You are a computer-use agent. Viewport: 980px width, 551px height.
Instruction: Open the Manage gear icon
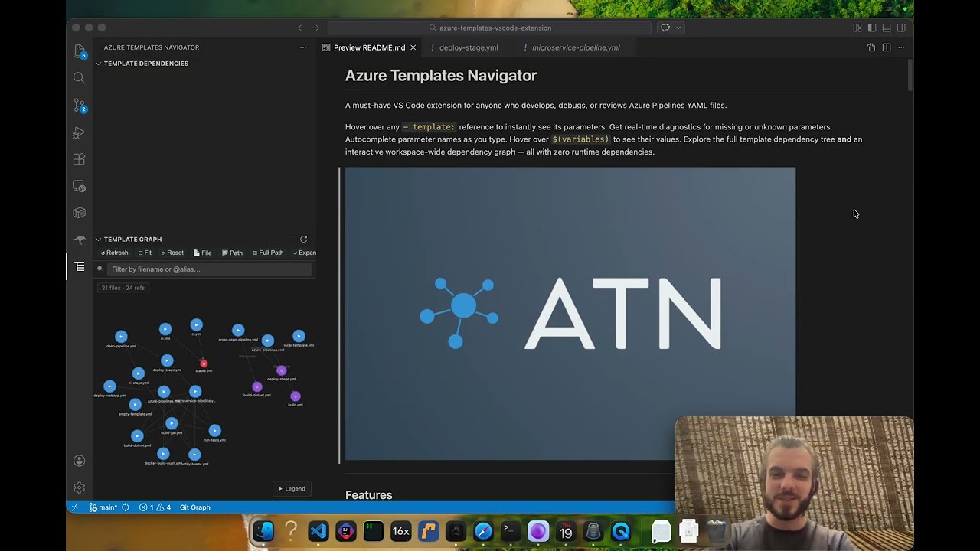[79, 487]
